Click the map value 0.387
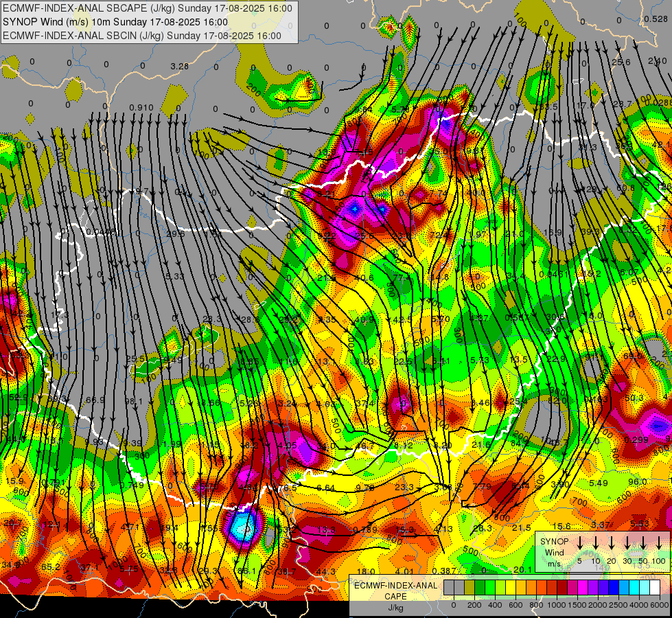Viewport: 672px width, 618px height. [x=444, y=571]
